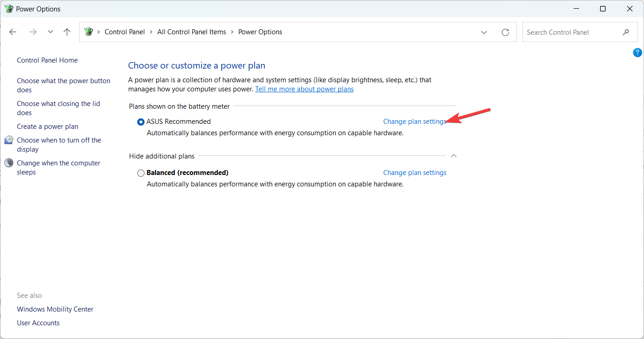This screenshot has width=644, height=339.
Task: Open Choose when to turn off the display
Action: pos(59,145)
